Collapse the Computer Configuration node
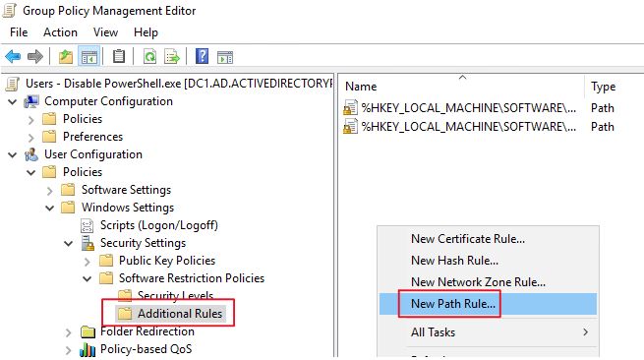Viewport: 644px width, 360px height. [13, 101]
